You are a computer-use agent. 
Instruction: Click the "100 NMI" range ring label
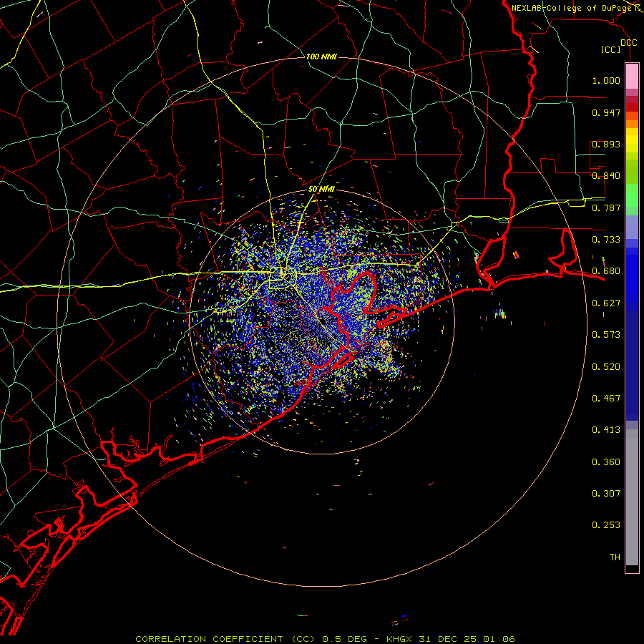pos(321,57)
